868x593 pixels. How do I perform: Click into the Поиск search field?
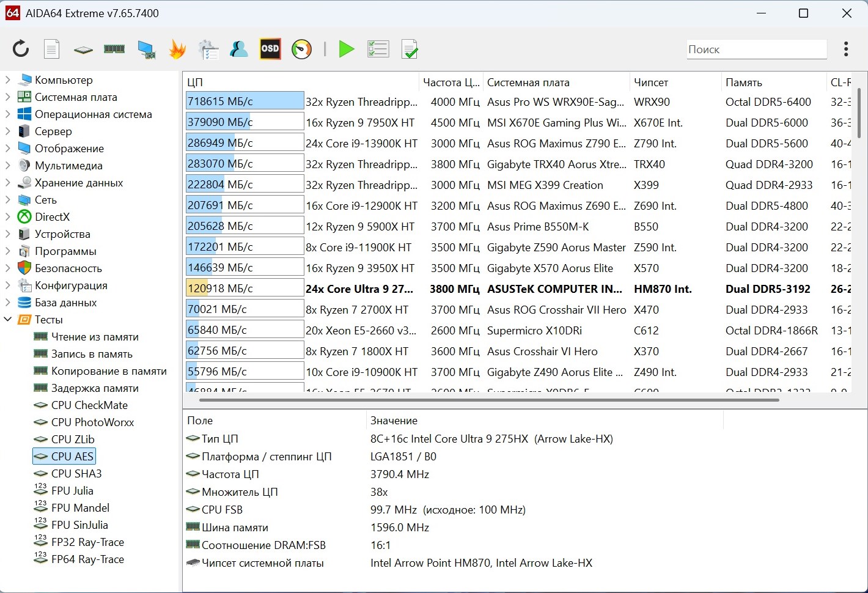point(756,50)
